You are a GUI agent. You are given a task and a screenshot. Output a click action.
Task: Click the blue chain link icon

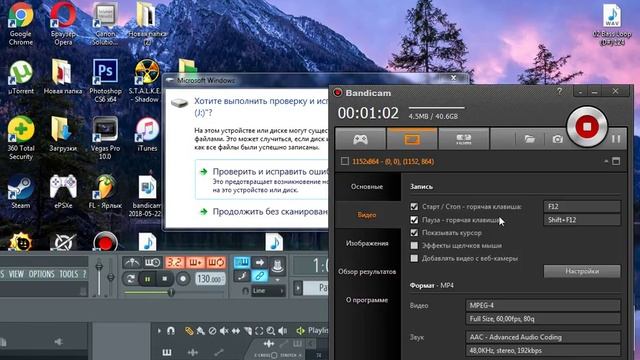point(260,276)
